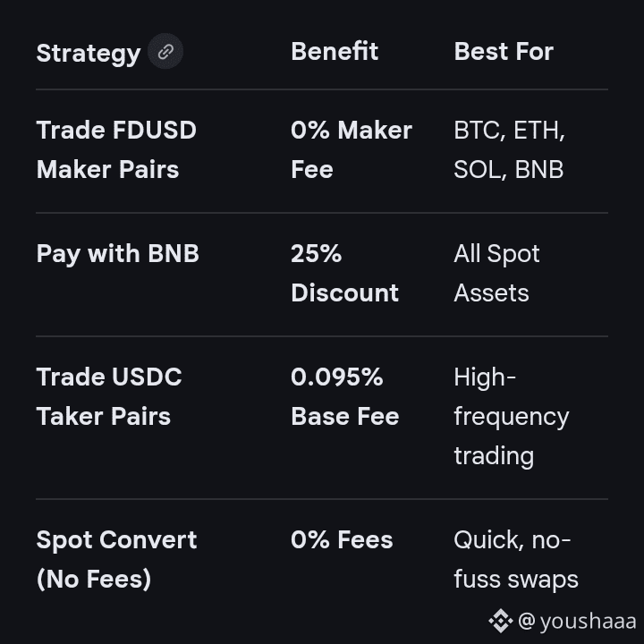
Task: Click the divider line beneath the header row
Action: (x=322, y=89)
